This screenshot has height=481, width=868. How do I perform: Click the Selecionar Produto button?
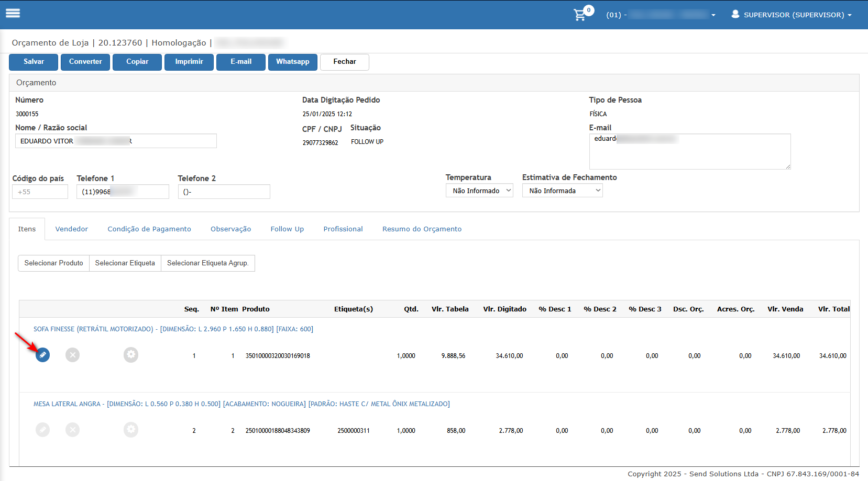[53, 263]
